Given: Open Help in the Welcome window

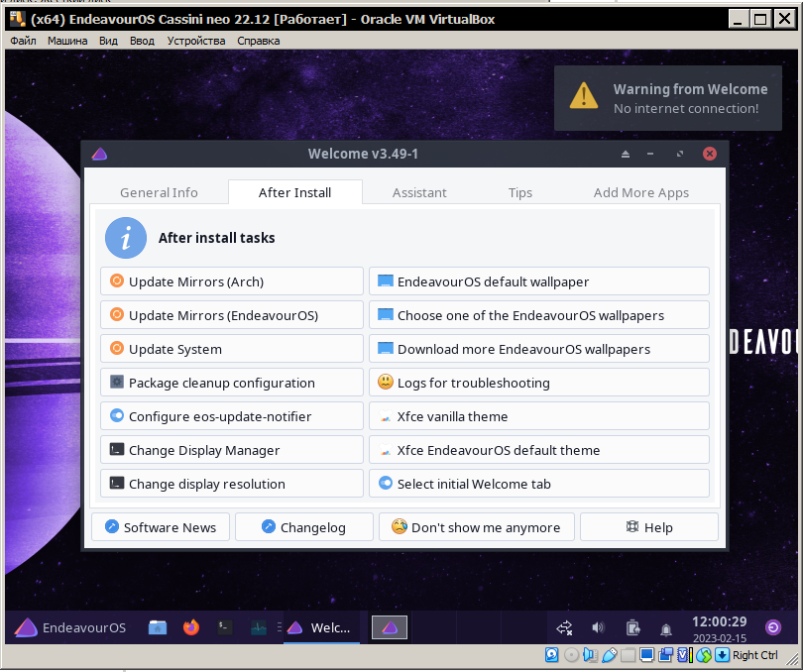Looking at the screenshot, I should pyautogui.click(x=649, y=527).
